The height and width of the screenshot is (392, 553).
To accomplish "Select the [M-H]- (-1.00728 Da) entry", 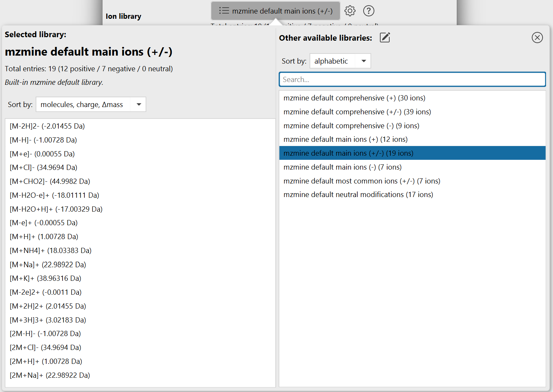I will [140, 140].
